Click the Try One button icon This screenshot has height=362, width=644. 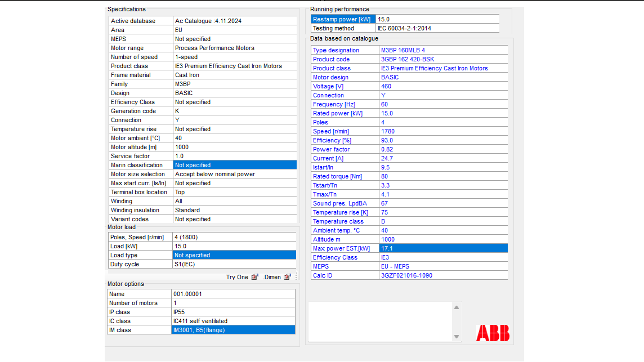tap(254, 277)
